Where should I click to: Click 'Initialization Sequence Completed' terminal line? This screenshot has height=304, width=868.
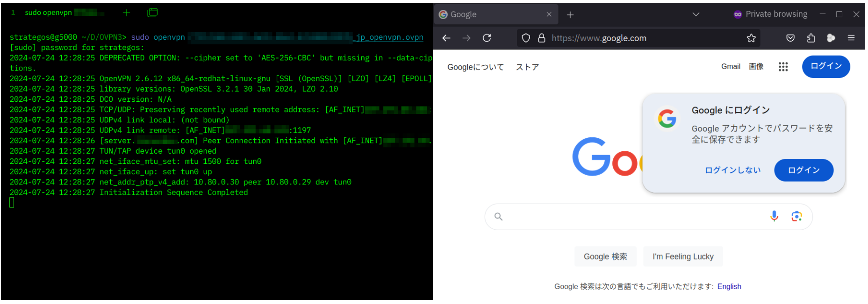pyautogui.click(x=173, y=192)
